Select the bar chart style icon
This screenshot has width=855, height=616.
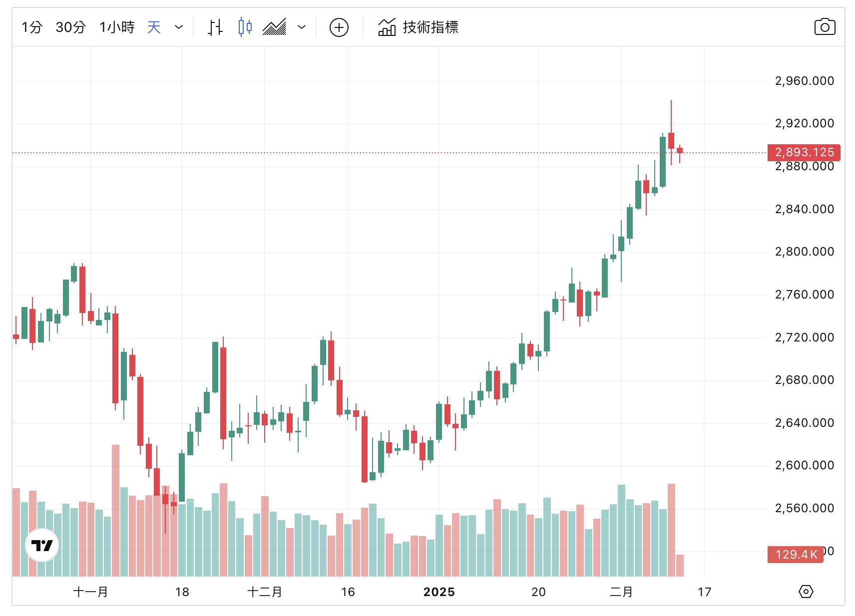coord(215,27)
